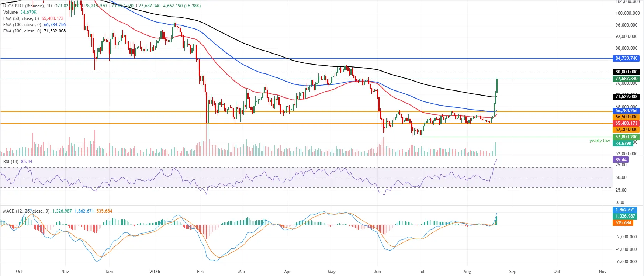Click the 80,000.000 black price scale tag
This screenshot has height=276, width=644.
(626, 72)
